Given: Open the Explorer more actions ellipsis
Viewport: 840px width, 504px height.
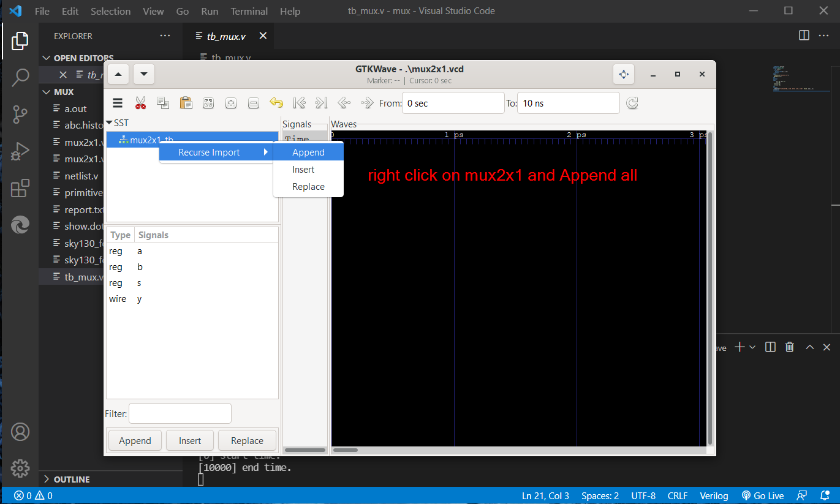Looking at the screenshot, I should [165, 36].
